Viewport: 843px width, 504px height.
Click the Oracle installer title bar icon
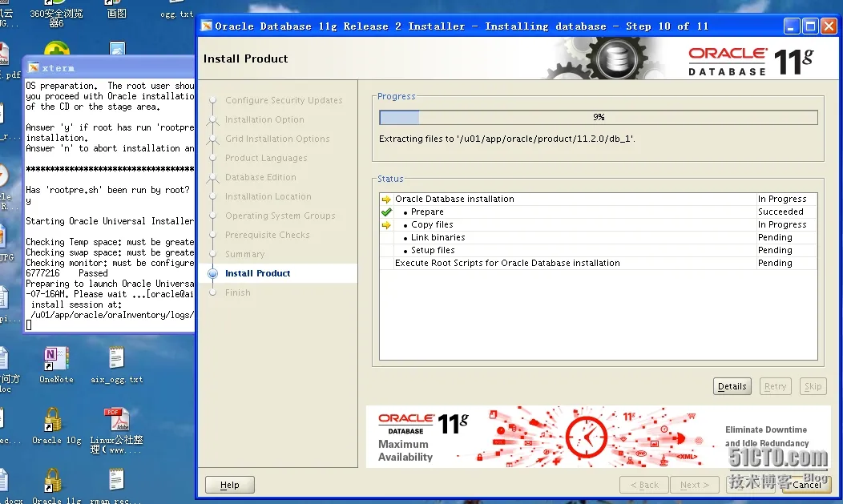207,26
